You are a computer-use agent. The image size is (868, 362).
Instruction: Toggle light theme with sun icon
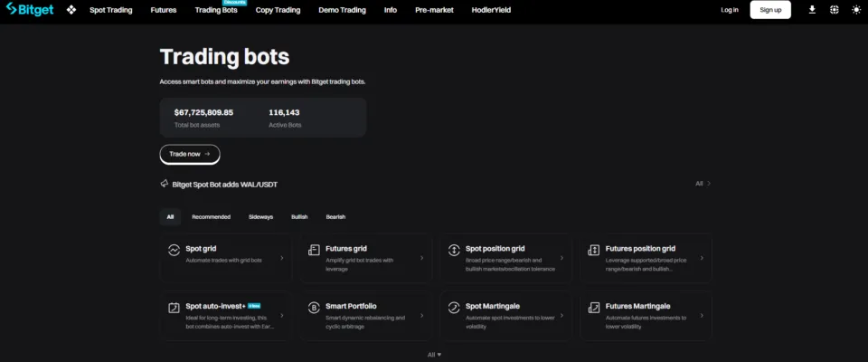[x=856, y=10]
